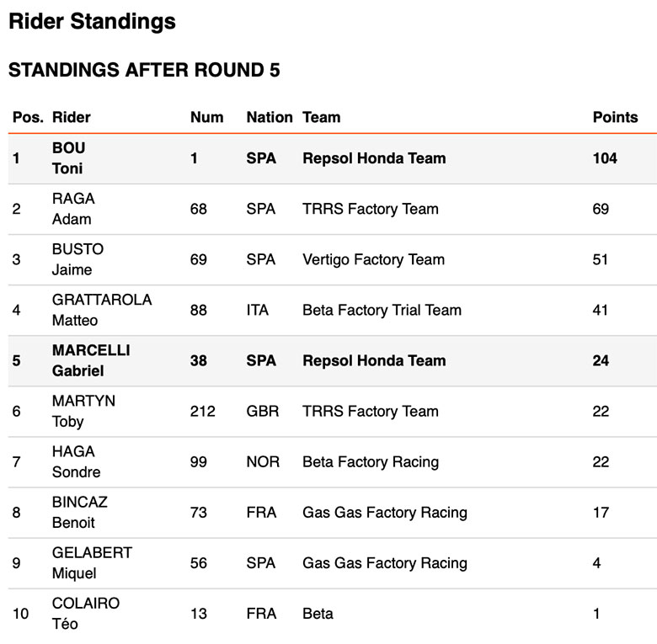Click the Rider column header

[72, 117]
